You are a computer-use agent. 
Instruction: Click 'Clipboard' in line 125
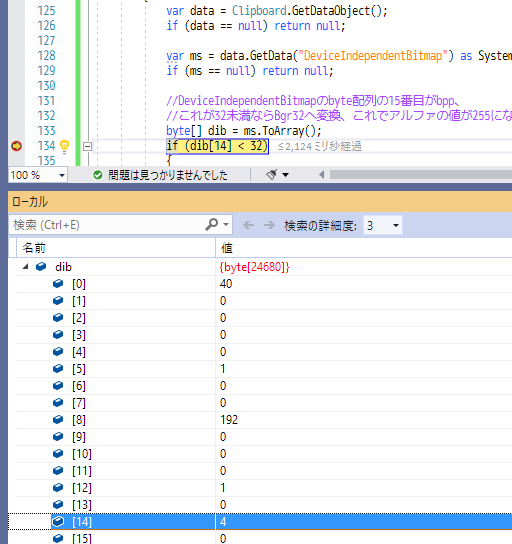click(x=259, y=11)
